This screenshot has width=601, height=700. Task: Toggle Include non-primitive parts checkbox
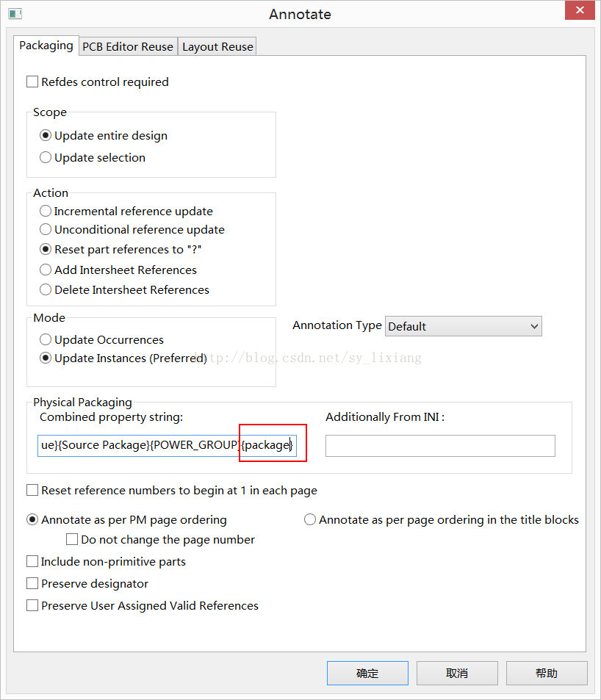(x=32, y=561)
